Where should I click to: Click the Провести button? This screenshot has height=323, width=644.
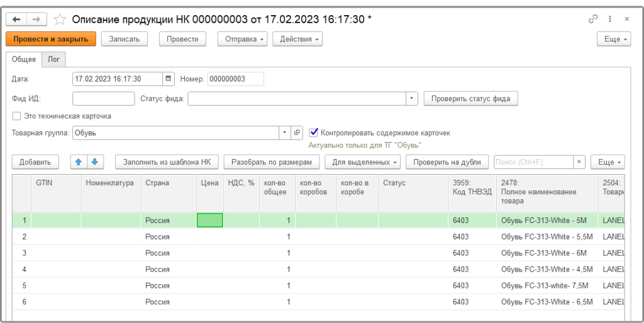(x=182, y=39)
